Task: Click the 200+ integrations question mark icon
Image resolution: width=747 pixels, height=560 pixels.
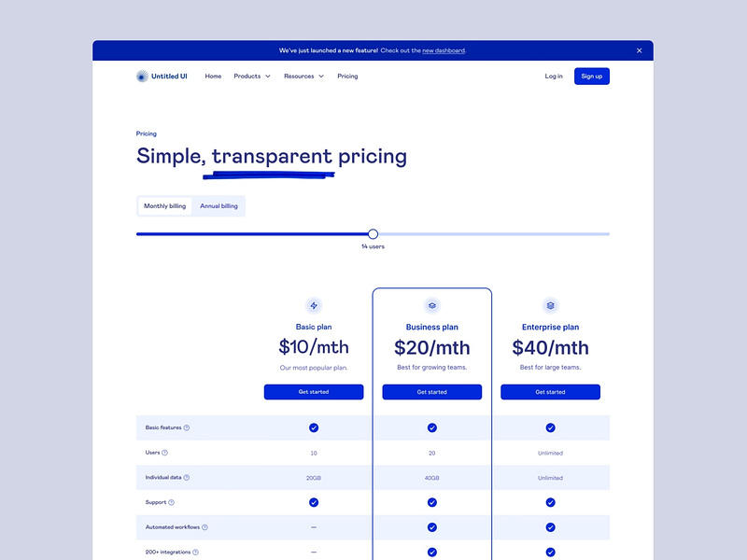Action: (193, 551)
